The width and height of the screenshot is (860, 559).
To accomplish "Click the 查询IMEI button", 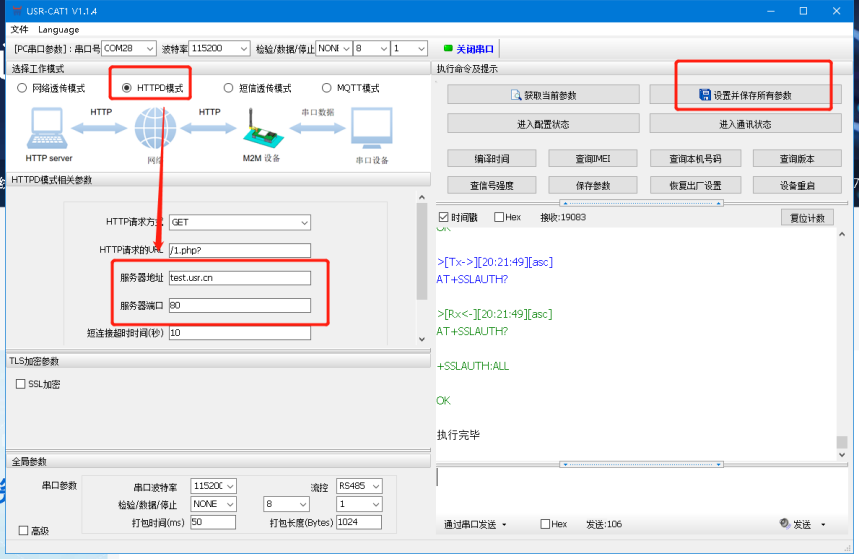I will pyautogui.click(x=593, y=159).
